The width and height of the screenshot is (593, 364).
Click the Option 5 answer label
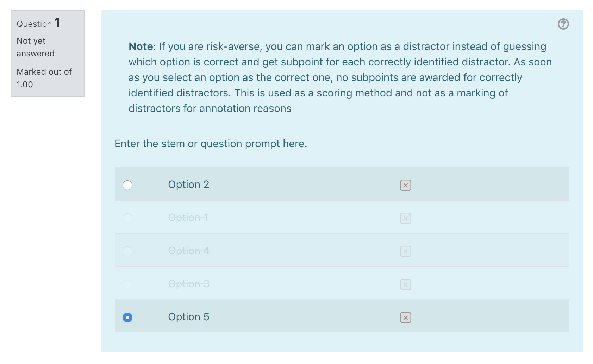coord(189,317)
